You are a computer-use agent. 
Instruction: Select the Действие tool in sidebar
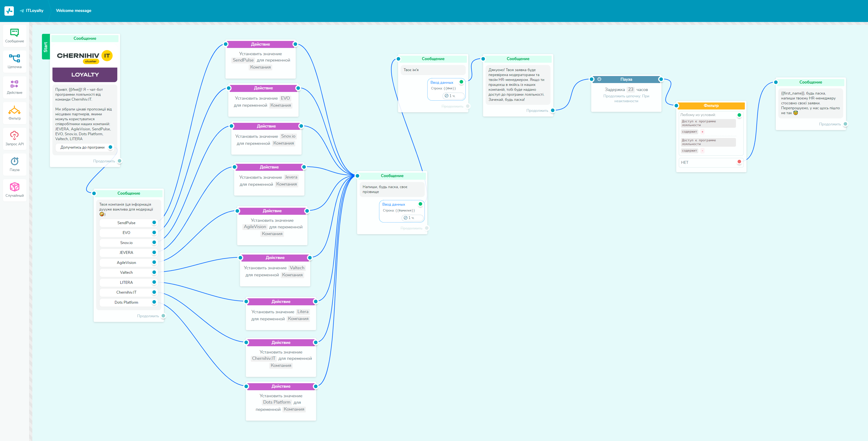(x=15, y=87)
